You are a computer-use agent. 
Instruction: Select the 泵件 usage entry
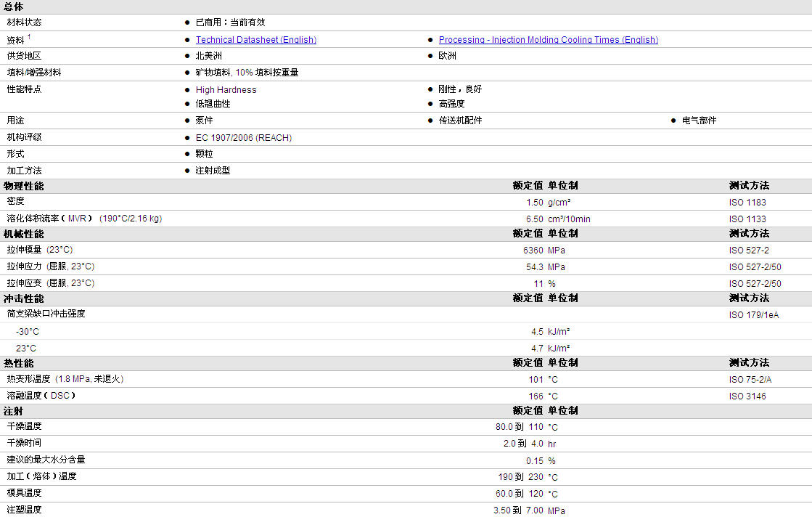point(204,121)
